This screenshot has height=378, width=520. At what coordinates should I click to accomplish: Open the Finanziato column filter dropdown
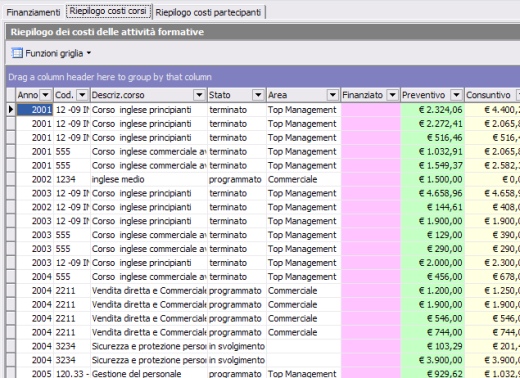(x=392, y=95)
